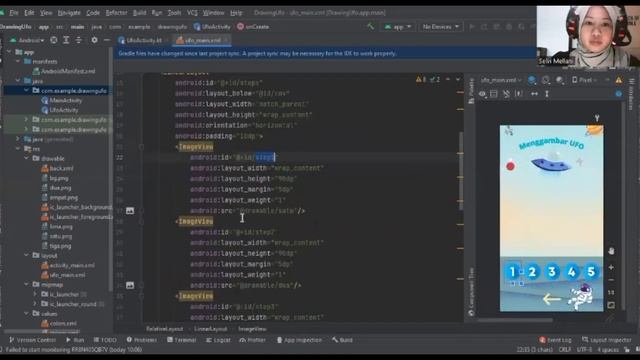The image size is (640, 360).
Task: Open the File menu
Action: click(x=13, y=13)
